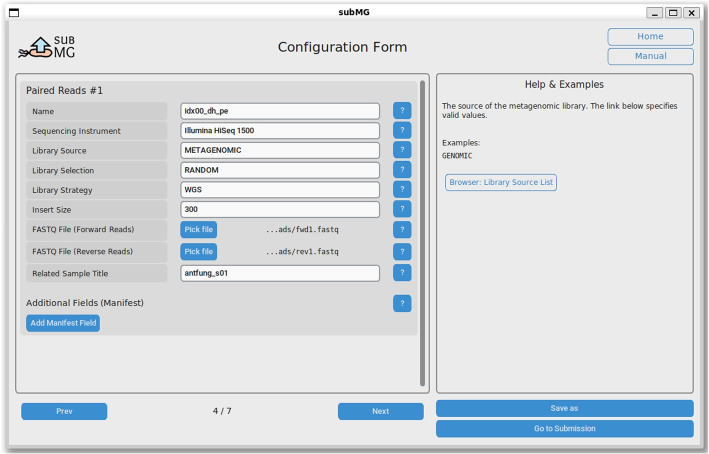Open Library Strategy help icon
This screenshot has height=454, width=709.
coord(402,190)
